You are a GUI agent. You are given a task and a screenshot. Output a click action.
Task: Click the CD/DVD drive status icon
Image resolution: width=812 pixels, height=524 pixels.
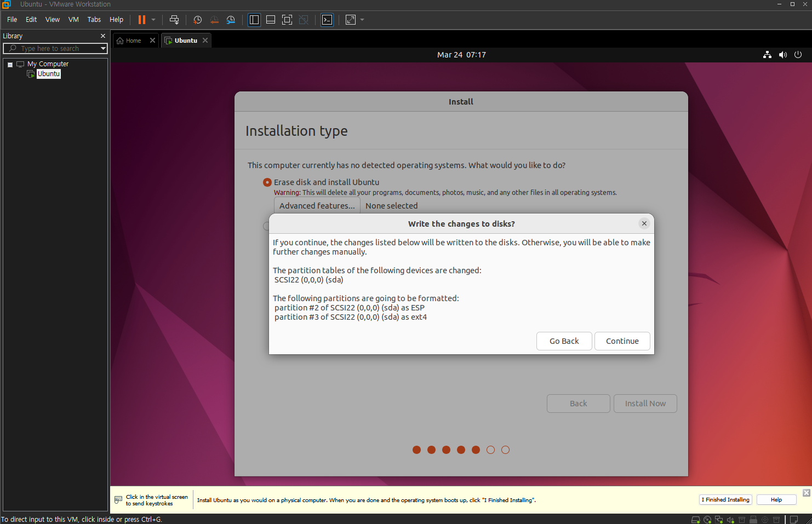(x=707, y=520)
